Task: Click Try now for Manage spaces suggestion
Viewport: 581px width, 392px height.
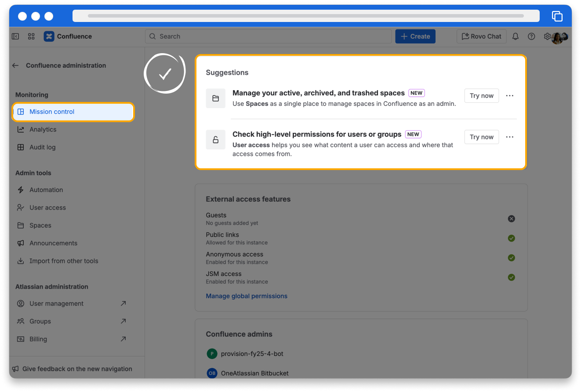Action: [x=481, y=96]
